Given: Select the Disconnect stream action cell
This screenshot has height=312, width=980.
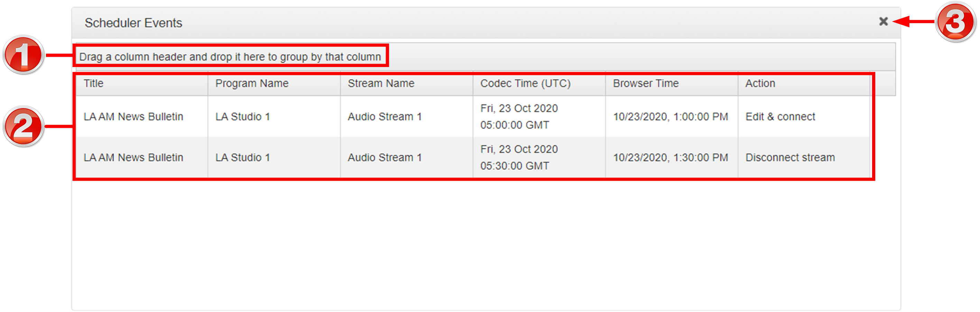Looking at the screenshot, I should click(x=790, y=157).
